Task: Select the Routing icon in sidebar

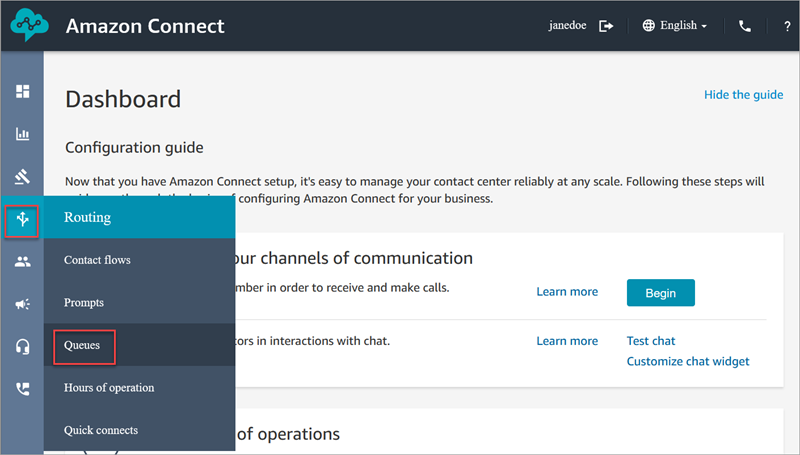Action: 22,219
